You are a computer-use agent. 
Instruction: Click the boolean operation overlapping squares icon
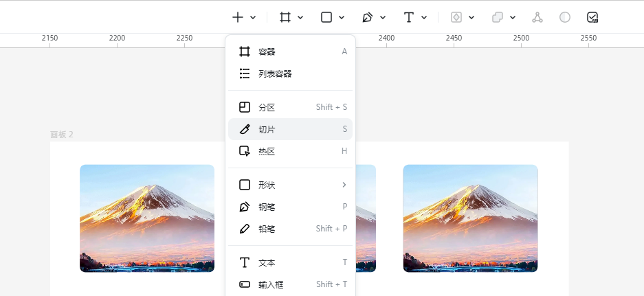point(498,17)
